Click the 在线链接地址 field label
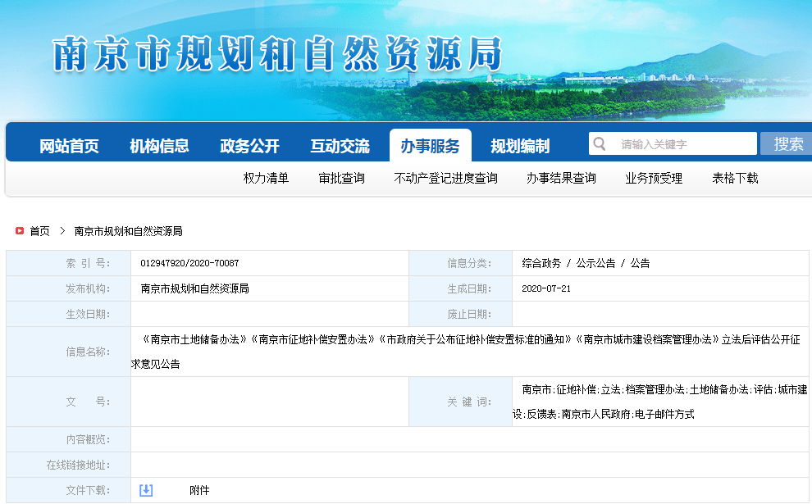812x504 pixels. (78, 465)
